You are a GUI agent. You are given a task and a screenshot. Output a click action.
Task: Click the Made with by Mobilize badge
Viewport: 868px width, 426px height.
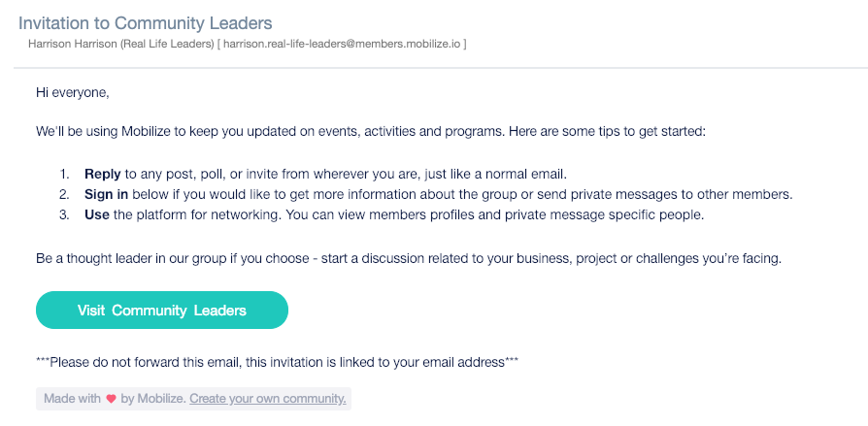pyautogui.click(x=194, y=398)
